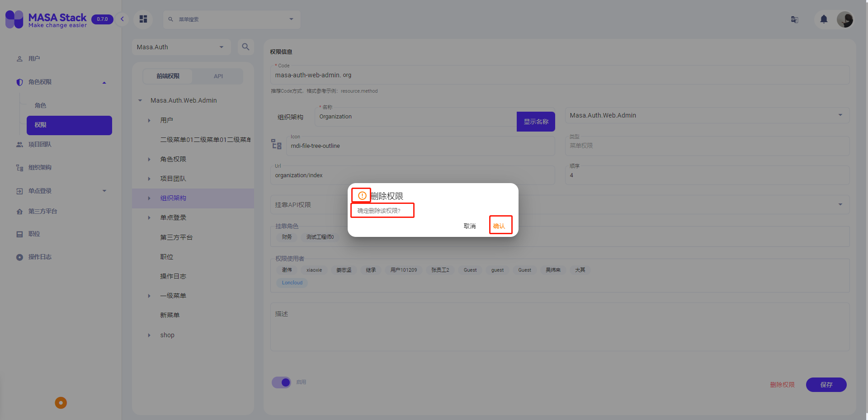This screenshot has height=420, width=868.
Task: Collapse the sidebar with the chevron icon
Action: (x=122, y=19)
